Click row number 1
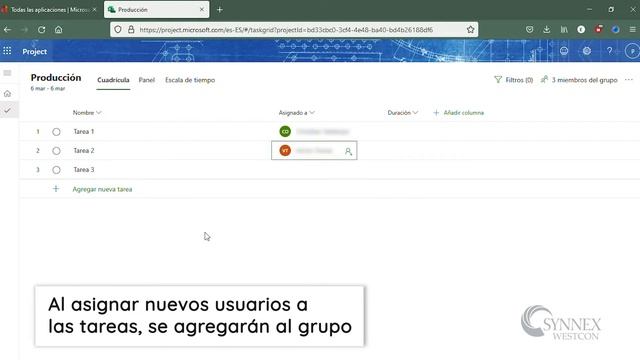 [38, 131]
